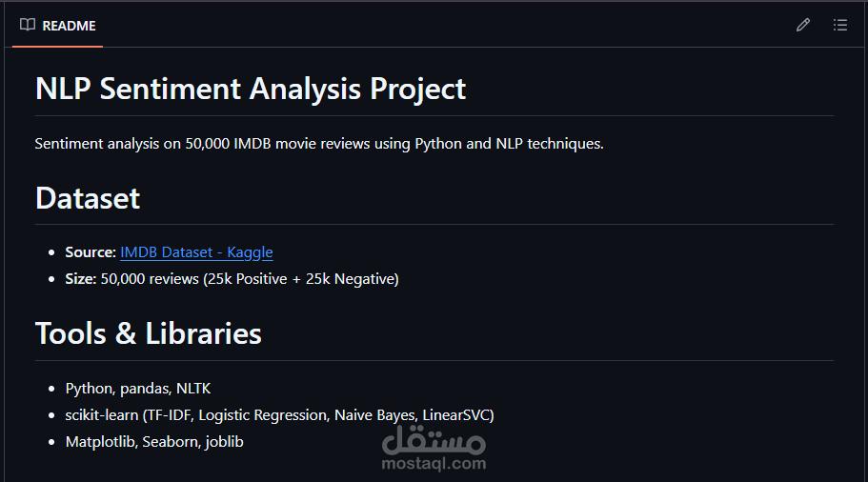Select the Dataset section heading

88,198
